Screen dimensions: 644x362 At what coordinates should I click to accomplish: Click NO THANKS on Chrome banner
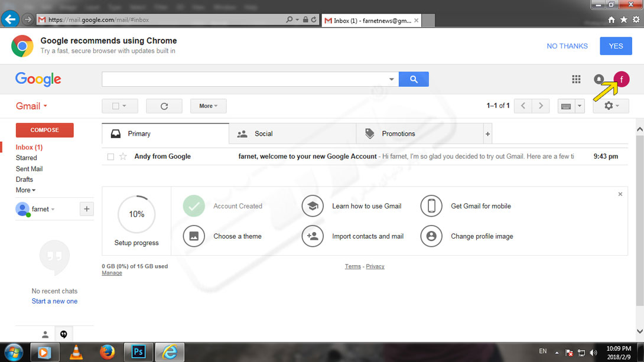[567, 46]
